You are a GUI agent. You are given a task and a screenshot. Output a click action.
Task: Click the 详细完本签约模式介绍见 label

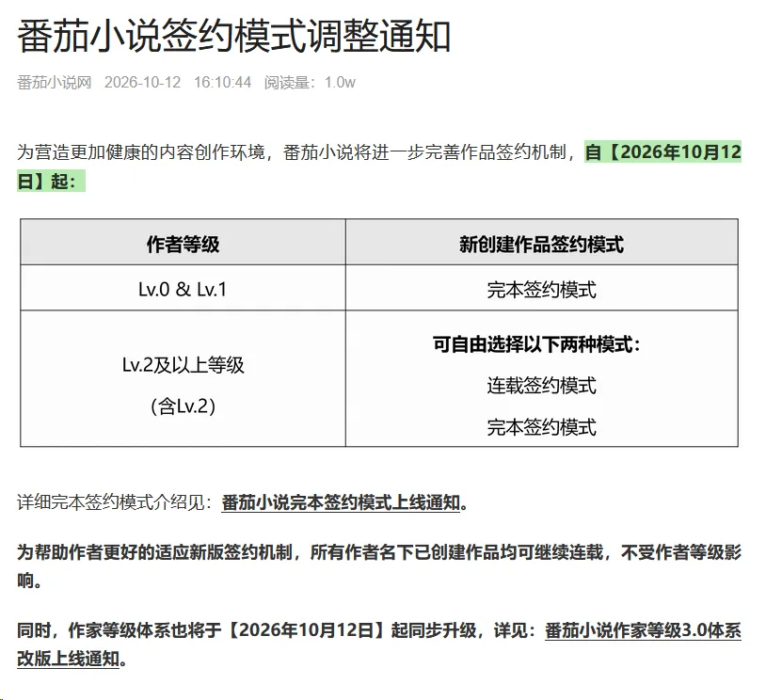point(115,502)
